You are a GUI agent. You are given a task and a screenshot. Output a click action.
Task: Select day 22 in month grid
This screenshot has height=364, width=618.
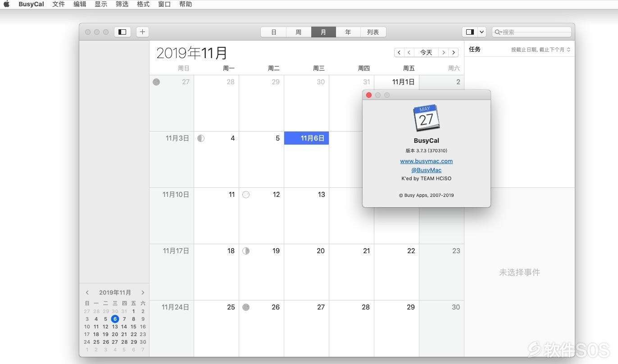click(396, 272)
